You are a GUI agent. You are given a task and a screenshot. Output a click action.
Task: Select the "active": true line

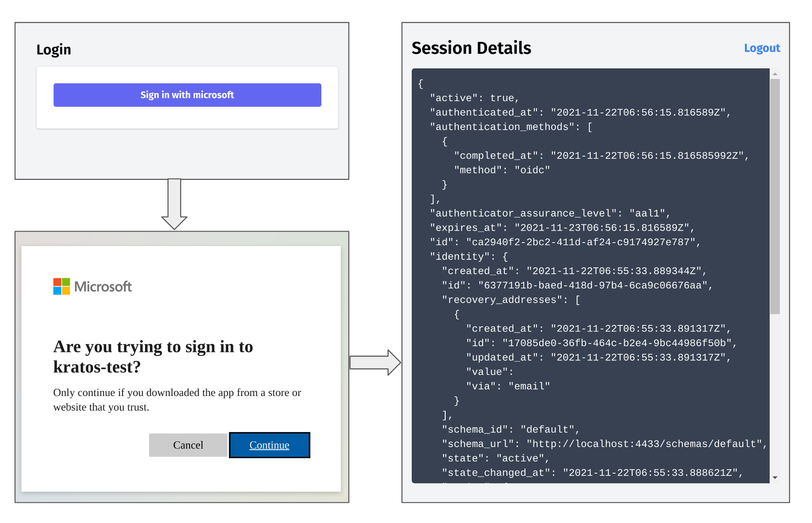point(475,98)
